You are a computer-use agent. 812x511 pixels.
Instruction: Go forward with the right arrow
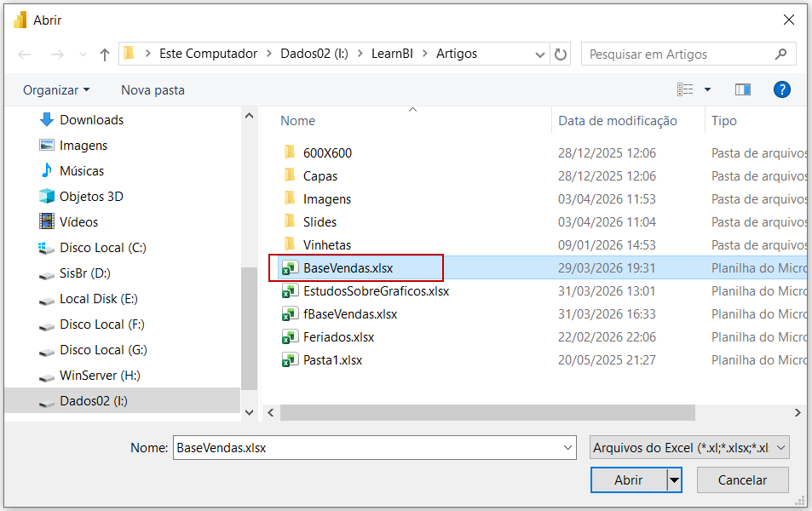57,55
